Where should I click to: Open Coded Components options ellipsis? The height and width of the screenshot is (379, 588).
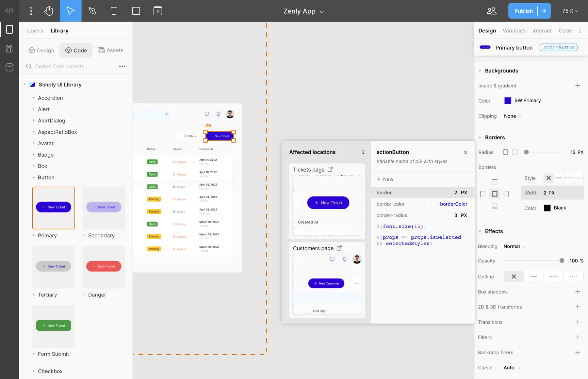pos(122,66)
